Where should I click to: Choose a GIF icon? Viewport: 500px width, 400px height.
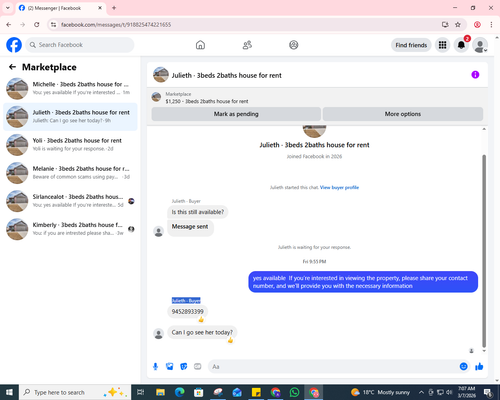click(x=198, y=367)
